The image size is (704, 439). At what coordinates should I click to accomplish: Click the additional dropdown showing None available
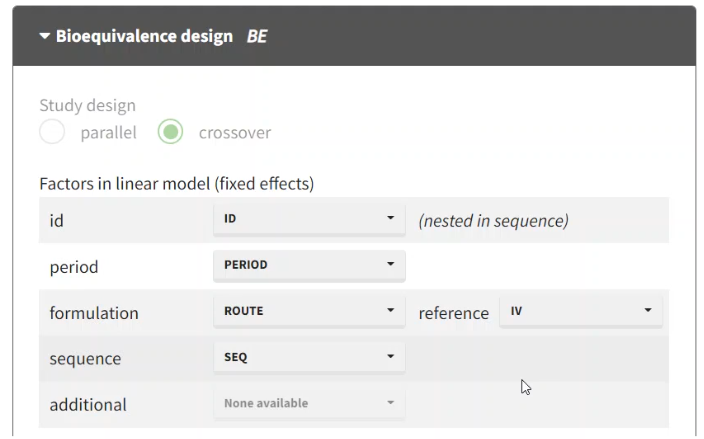click(308, 403)
